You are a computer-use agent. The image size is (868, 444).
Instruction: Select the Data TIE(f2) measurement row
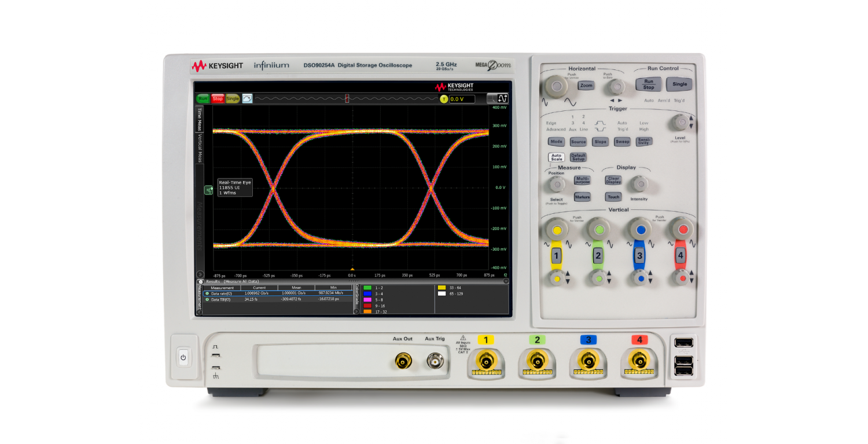[278, 299]
